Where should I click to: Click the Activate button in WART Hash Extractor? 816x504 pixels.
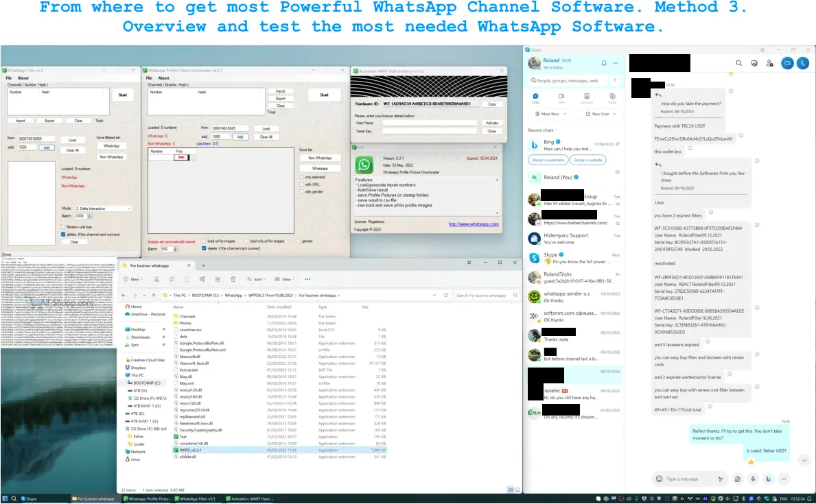pos(492,122)
